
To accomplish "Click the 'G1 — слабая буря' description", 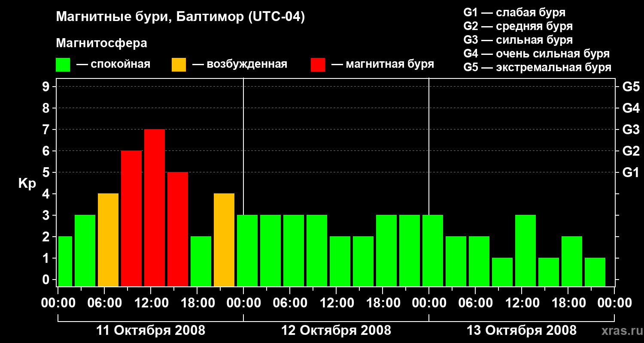I will coord(514,12).
